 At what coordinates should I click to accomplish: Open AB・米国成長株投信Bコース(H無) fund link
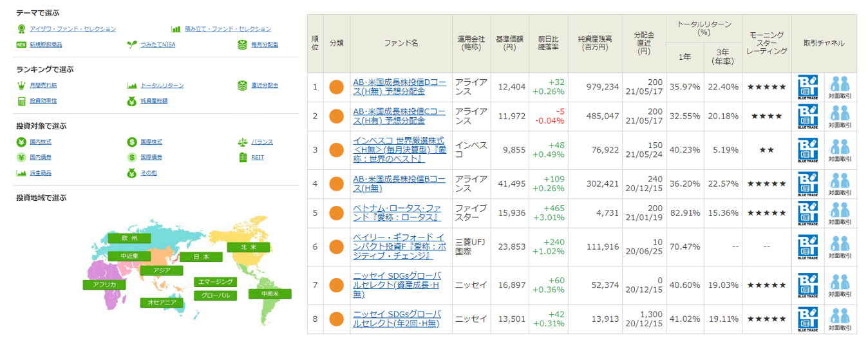pos(399,184)
